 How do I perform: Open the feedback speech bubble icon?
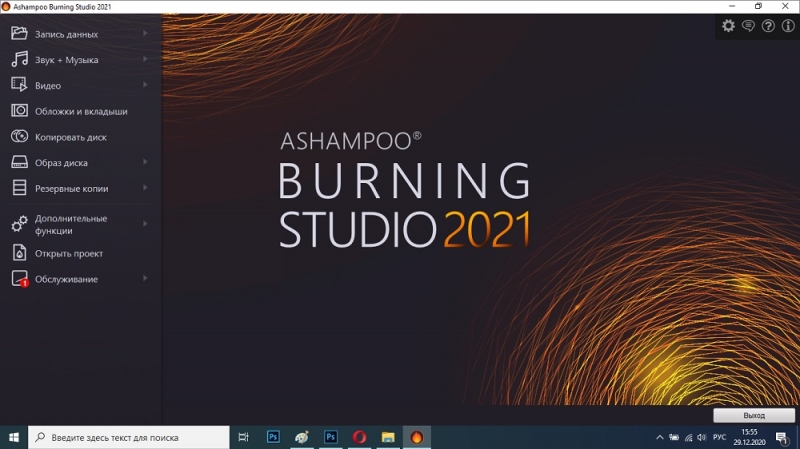(x=748, y=26)
